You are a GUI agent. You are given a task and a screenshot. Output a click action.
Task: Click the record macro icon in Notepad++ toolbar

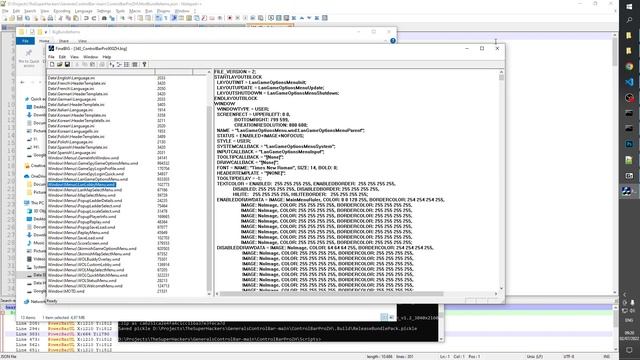point(230,18)
